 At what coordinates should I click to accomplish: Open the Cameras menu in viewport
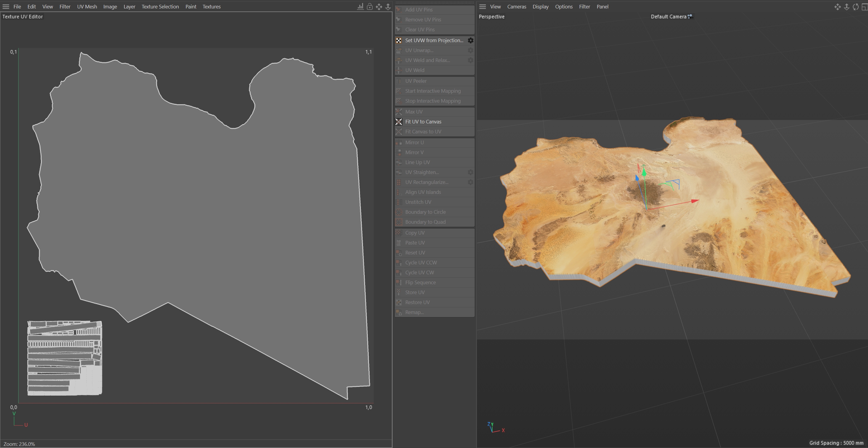pos(516,7)
